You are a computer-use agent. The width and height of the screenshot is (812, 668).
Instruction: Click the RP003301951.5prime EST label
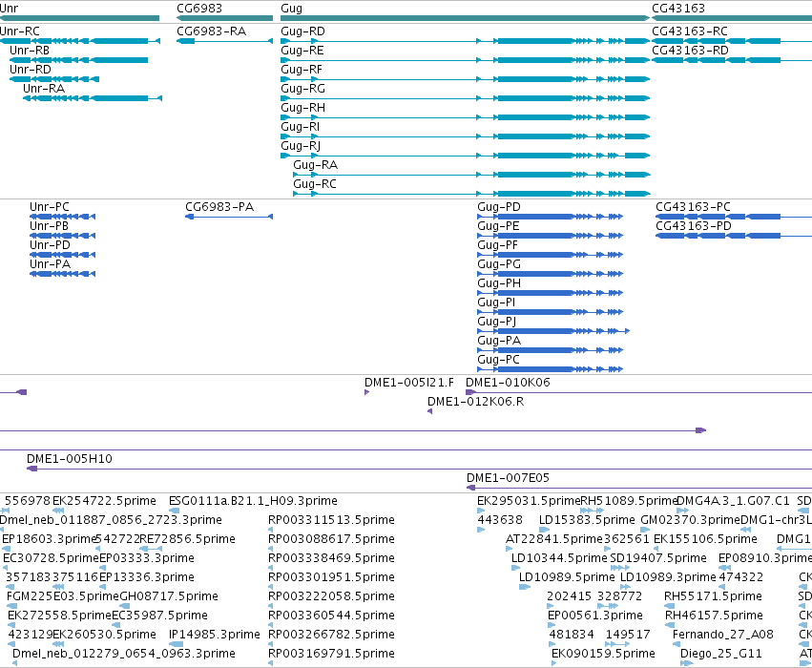coord(331,577)
